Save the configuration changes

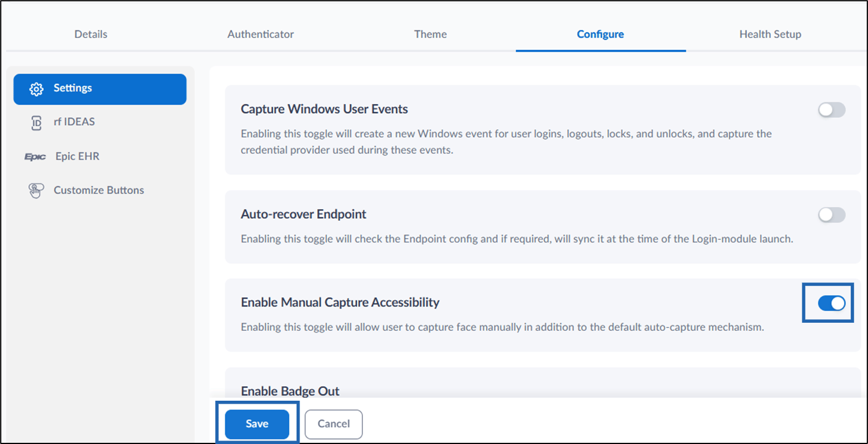[257, 424]
